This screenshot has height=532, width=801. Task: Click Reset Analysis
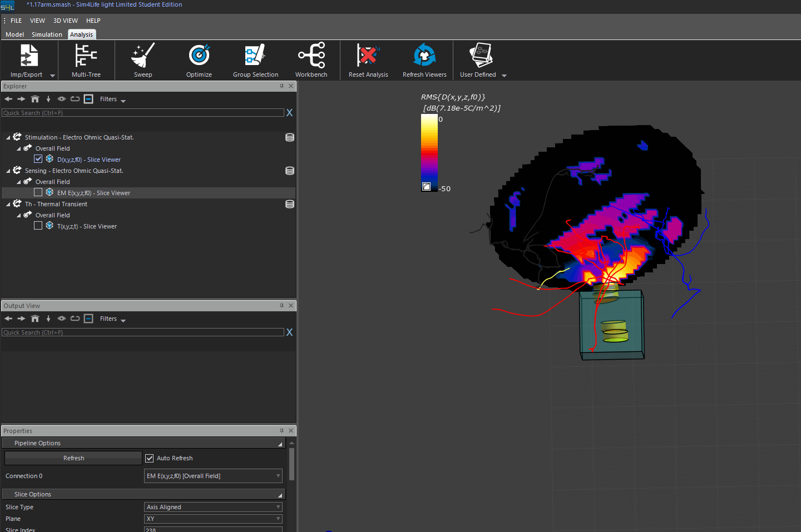pos(368,60)
